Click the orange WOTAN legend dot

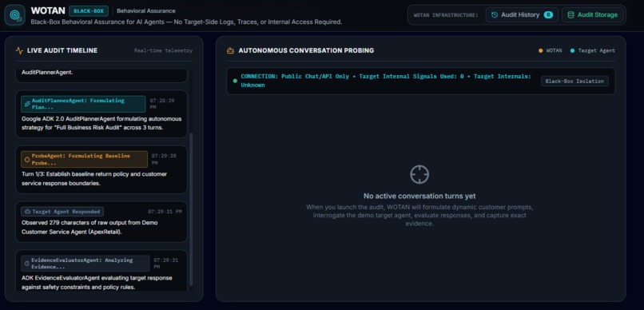pyautogui.click(x=540, y=50)
